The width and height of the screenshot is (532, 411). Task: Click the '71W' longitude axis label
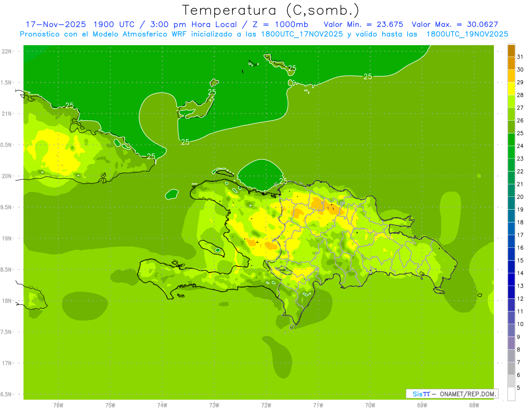318,405
